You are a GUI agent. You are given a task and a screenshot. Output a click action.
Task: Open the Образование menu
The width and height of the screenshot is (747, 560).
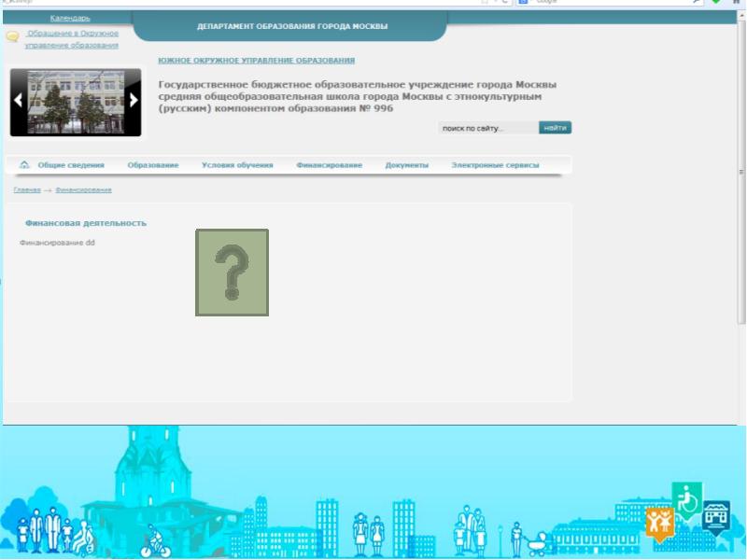pos(153,165)
